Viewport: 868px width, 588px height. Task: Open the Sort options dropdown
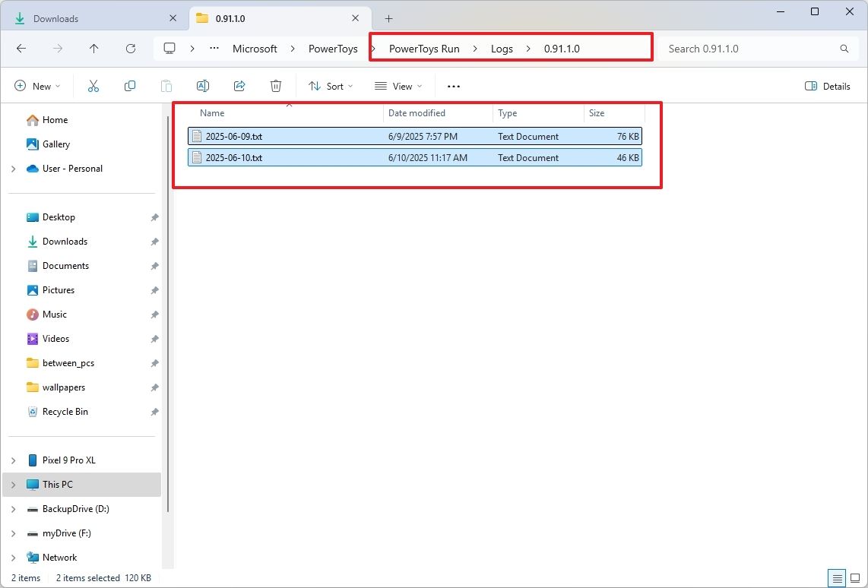click(x=330, y=86)
